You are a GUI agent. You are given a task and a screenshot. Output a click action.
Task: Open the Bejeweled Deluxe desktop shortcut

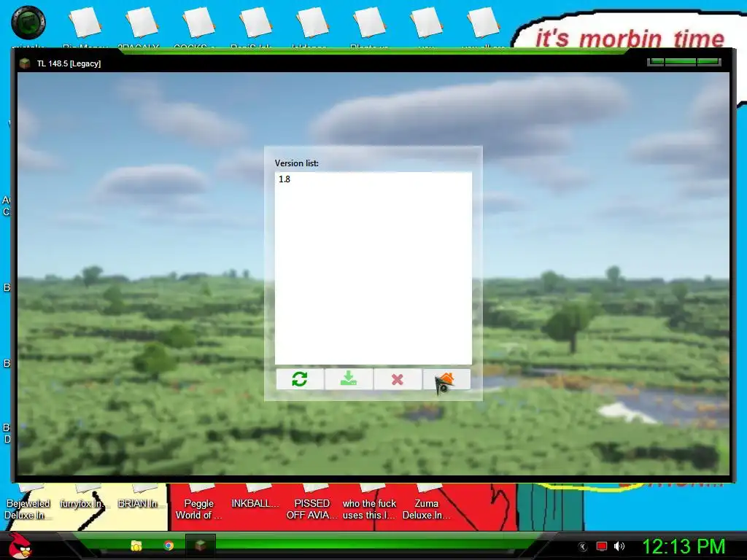[28, 504]
